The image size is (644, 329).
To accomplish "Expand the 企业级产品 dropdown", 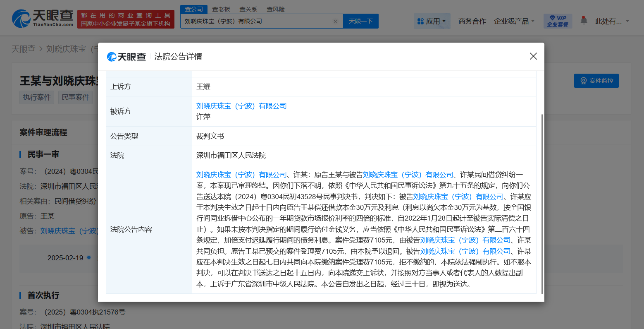I will pos(514,21).
